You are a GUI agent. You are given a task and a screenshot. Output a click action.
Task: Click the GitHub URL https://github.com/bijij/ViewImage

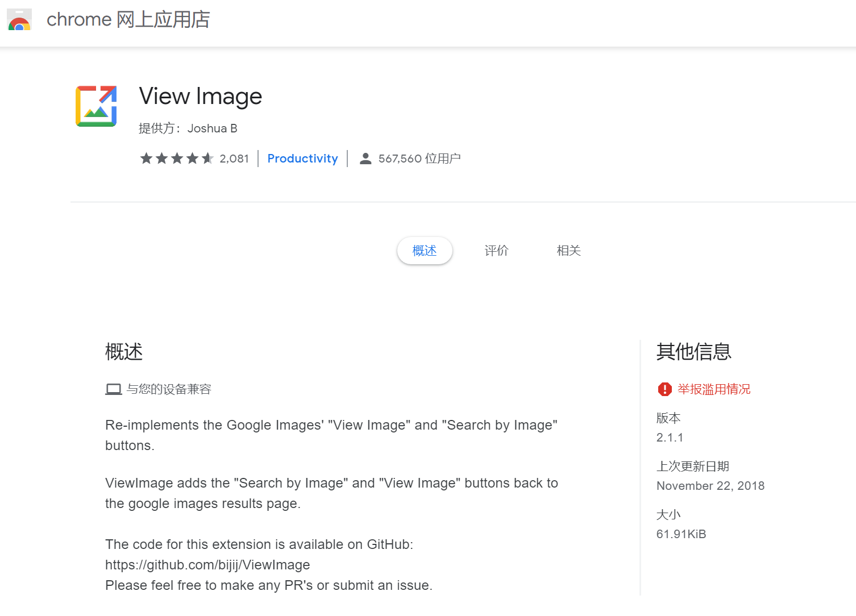pos(207,565)
